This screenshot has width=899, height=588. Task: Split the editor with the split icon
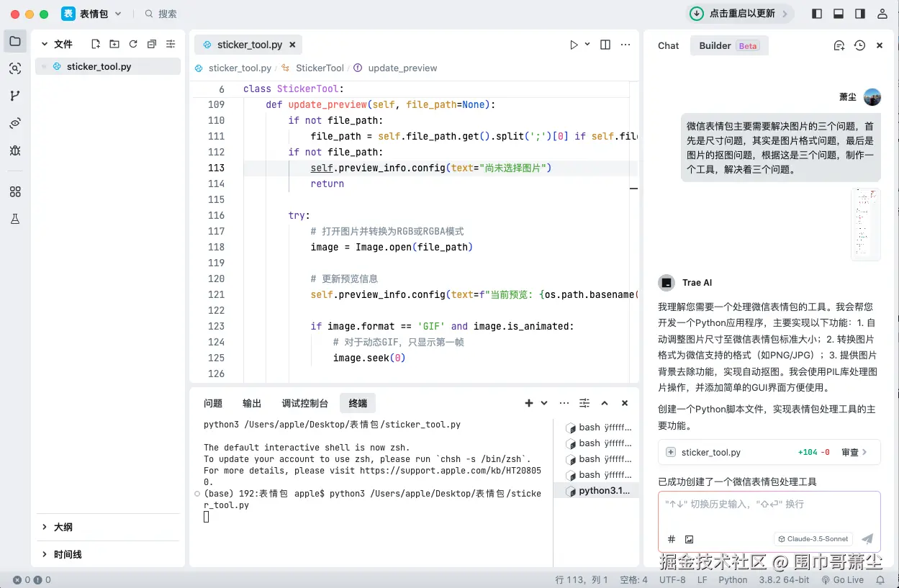pos(605,44)
